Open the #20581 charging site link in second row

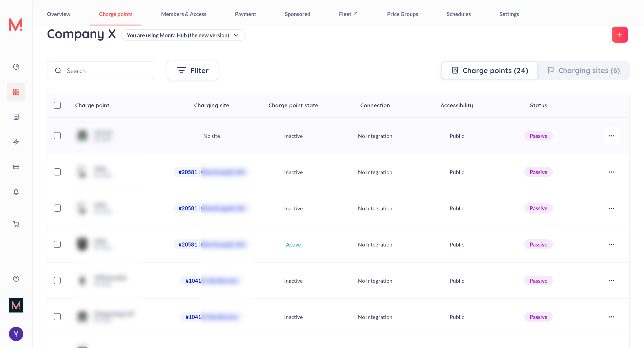point(188,172)
